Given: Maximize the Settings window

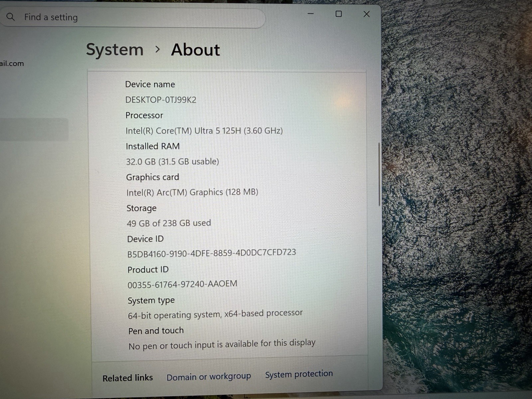Looking at the screenshot, I should click(338, 14).
